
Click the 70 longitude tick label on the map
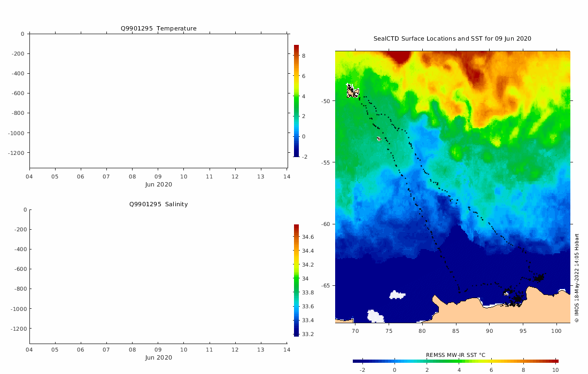pos(355,331)
